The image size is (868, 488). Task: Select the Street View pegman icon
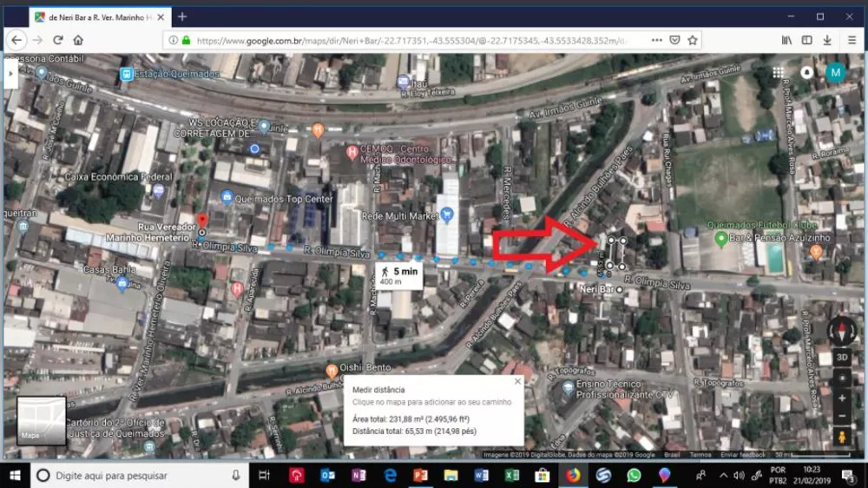pyautogui.click(x=841, y=438)
